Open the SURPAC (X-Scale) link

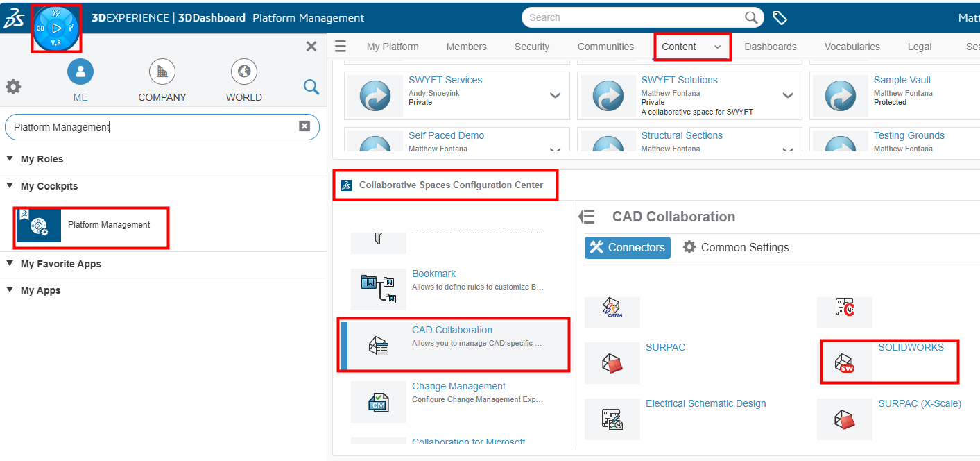(x=920, y=403)
